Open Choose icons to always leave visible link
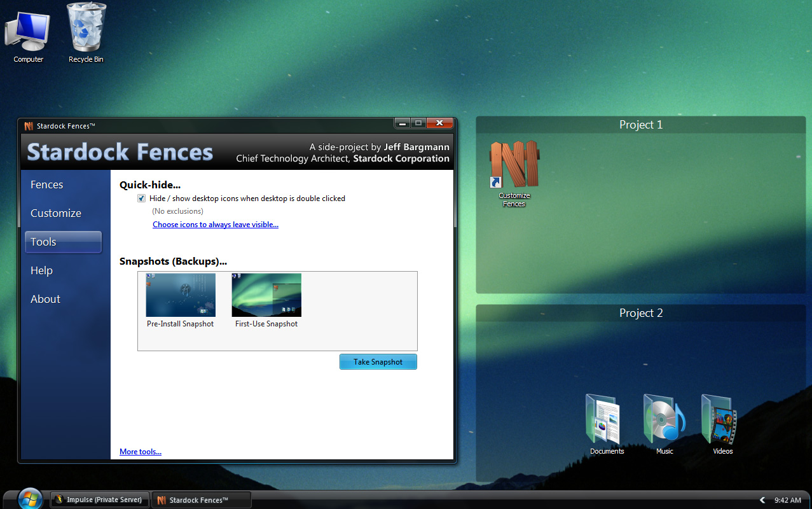 216,225
